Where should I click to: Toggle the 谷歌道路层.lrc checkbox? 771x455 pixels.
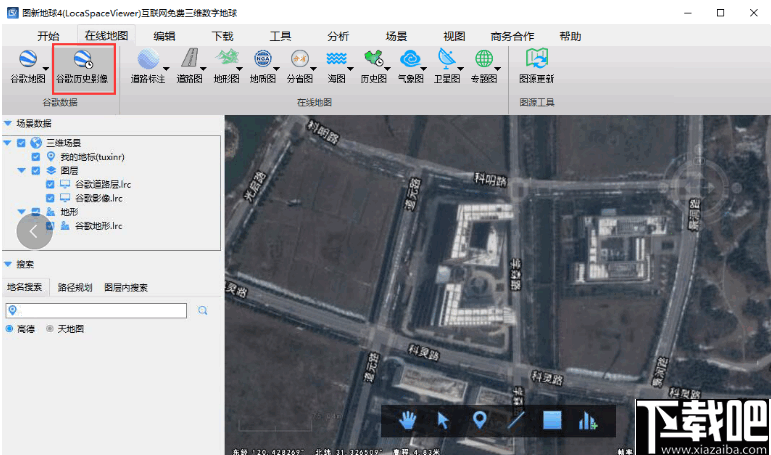(x=50, y=184)
